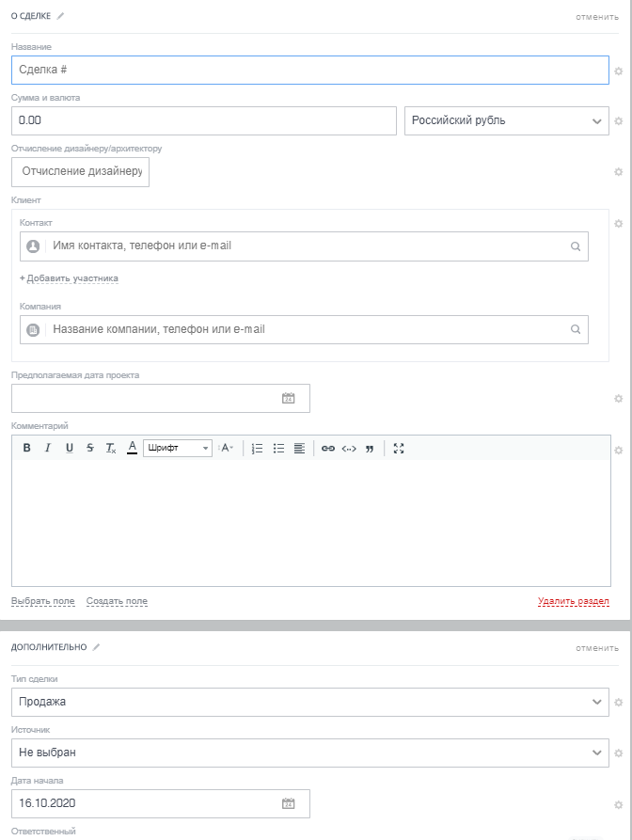Click Удалить раздел link

573,601
